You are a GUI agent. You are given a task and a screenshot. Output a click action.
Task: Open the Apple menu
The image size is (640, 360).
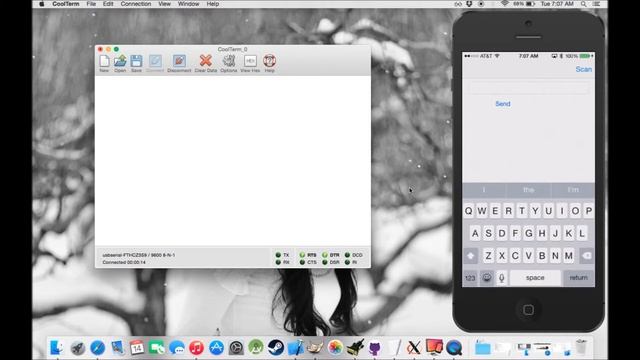[41, 4]
